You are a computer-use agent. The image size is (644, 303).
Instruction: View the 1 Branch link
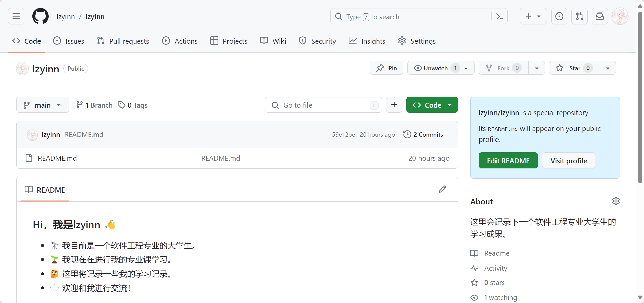pyautogui.click(x=94, y=105)
